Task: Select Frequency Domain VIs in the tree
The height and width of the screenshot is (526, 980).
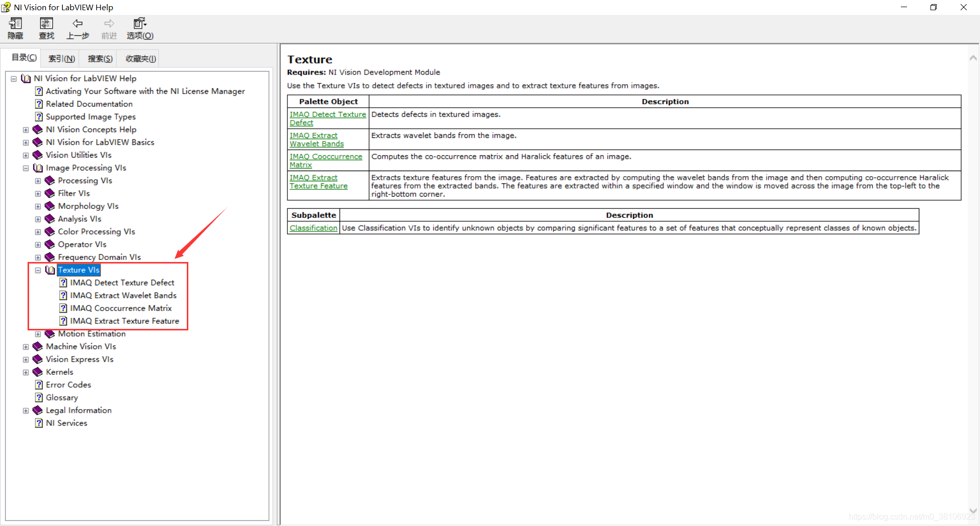Action: pyautogui.click(x=100, y=257)
